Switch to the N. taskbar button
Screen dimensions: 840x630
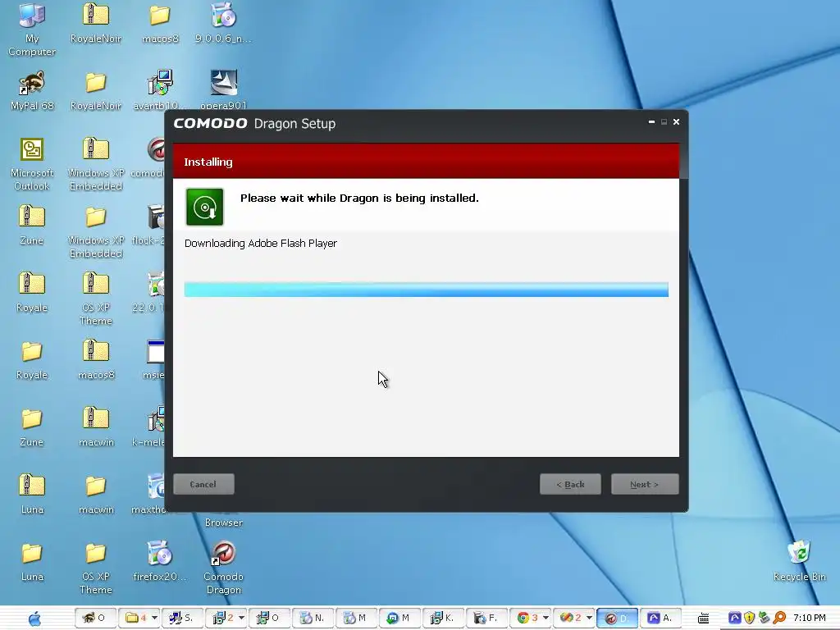(313, 618)
